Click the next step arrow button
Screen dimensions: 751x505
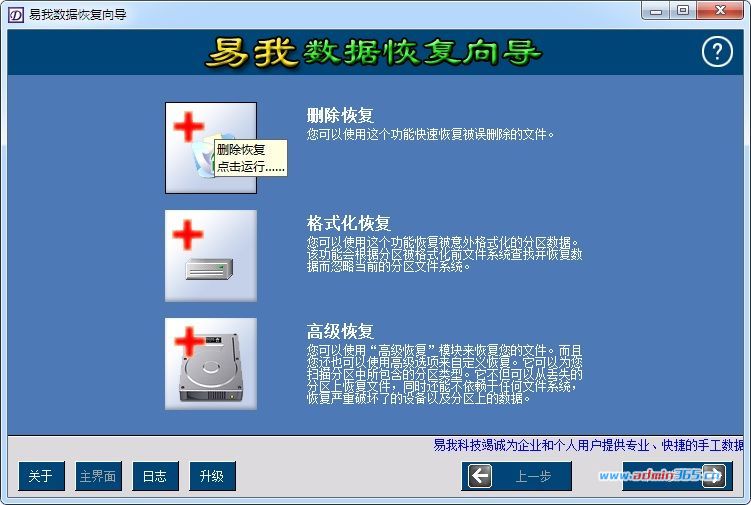678,476
